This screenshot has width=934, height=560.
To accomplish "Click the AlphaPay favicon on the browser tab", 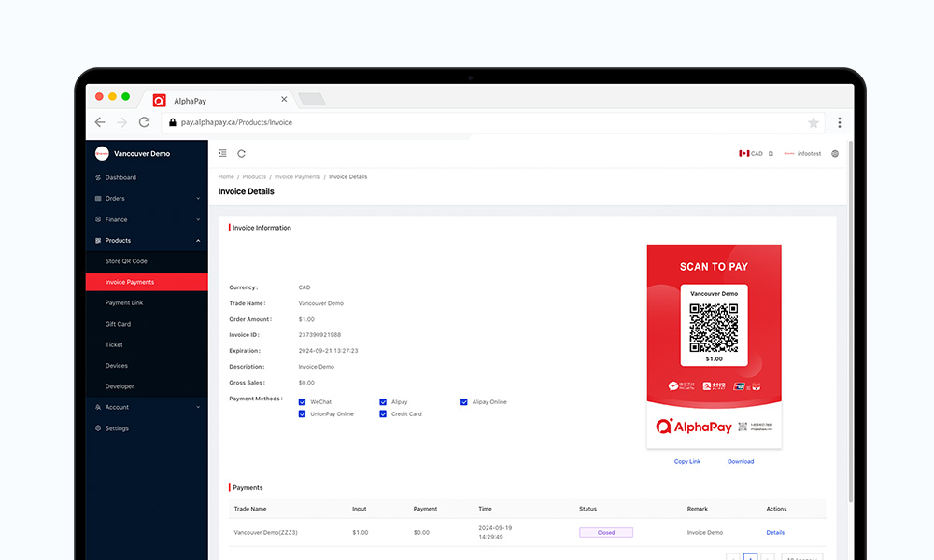I will coord(159,101).
